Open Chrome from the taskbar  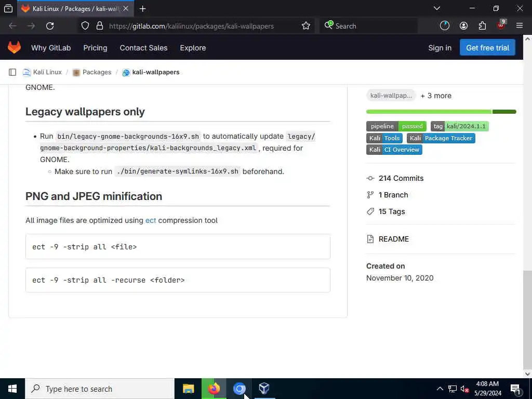click(239, 389)
